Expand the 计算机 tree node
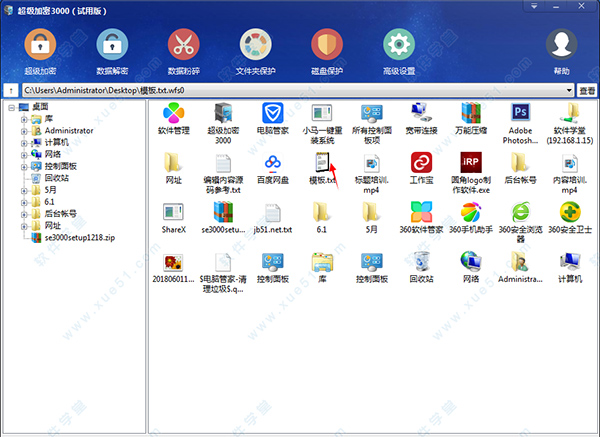 (x=24, y=142)
